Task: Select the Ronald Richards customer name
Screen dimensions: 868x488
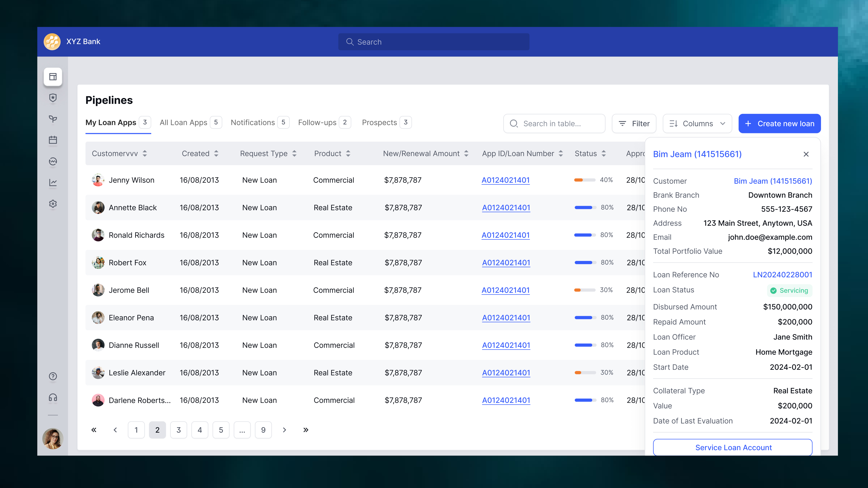Action: (x=137, y=235)
